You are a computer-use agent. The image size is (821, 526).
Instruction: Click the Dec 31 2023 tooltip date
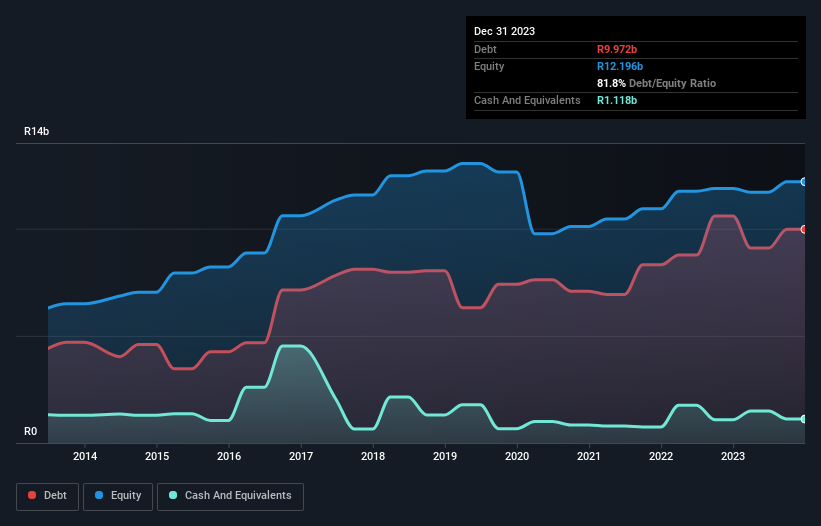click(504, 31)
